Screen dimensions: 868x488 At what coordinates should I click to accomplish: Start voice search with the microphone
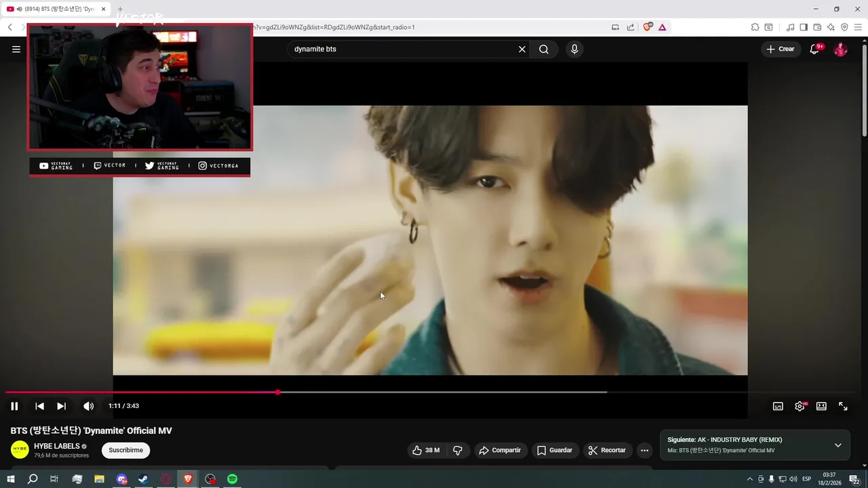574,49
